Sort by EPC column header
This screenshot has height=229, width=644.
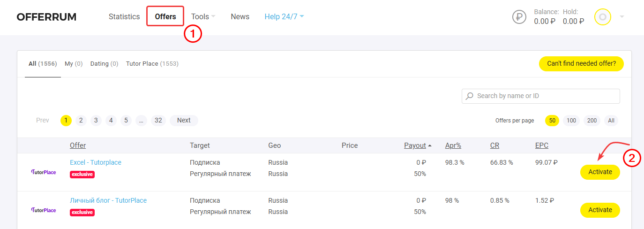pyautogui.click(x=542, y=145)
